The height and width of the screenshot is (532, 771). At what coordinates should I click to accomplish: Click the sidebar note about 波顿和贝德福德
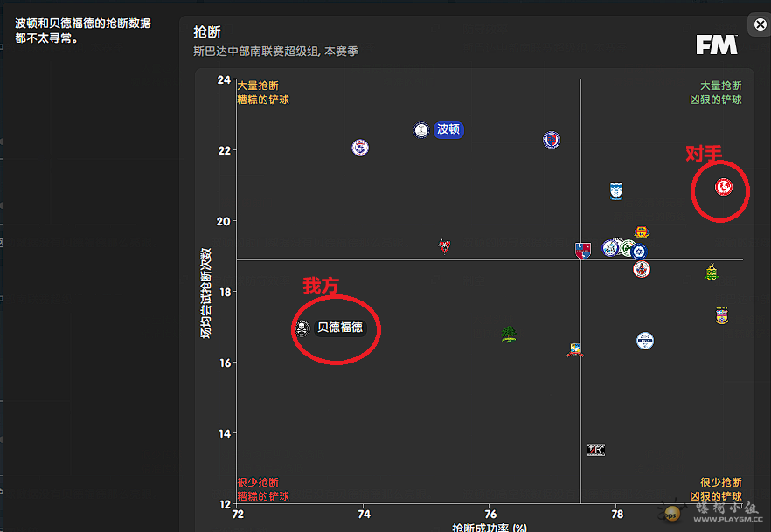pos(82,31)
